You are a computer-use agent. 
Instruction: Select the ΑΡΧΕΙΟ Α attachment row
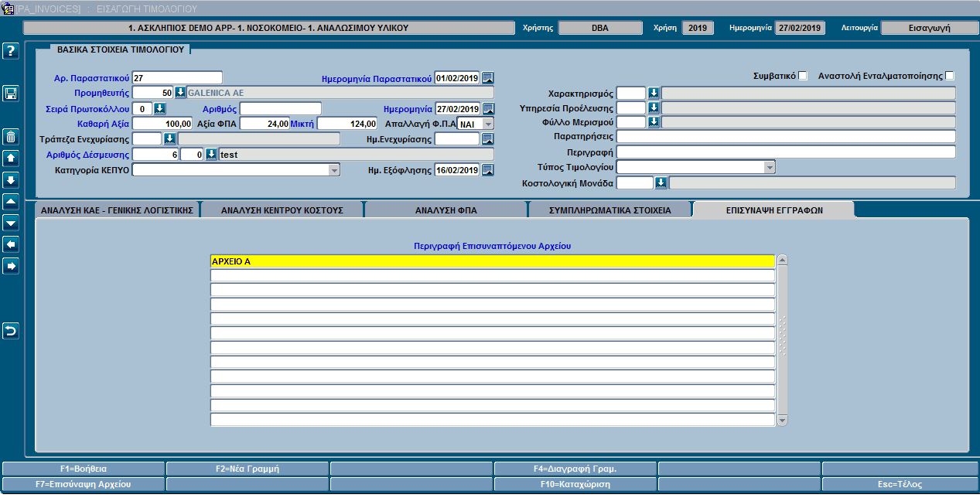click(492, 261)
